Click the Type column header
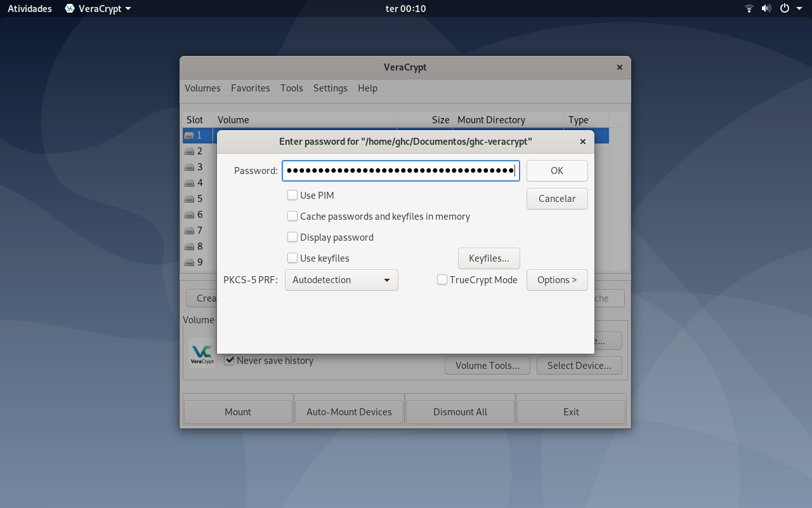Image resolution: width=812 pixels, height=508 pixels. [587, 120]
